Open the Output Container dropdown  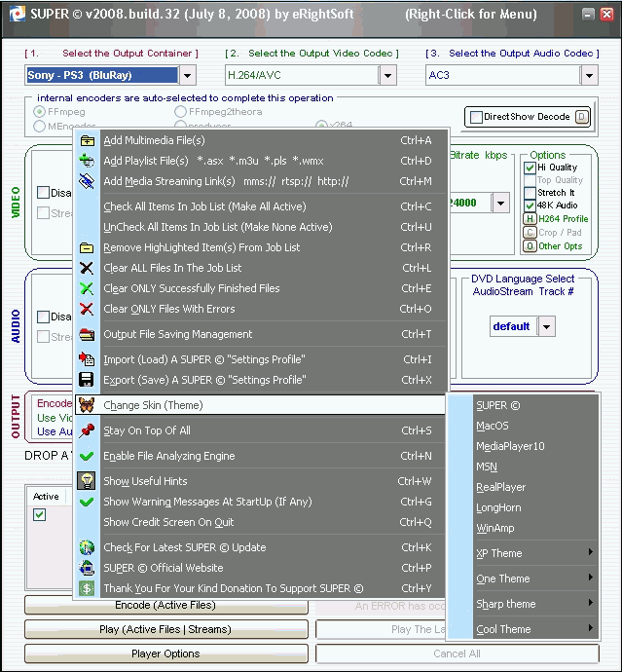(x=187, y=75)
